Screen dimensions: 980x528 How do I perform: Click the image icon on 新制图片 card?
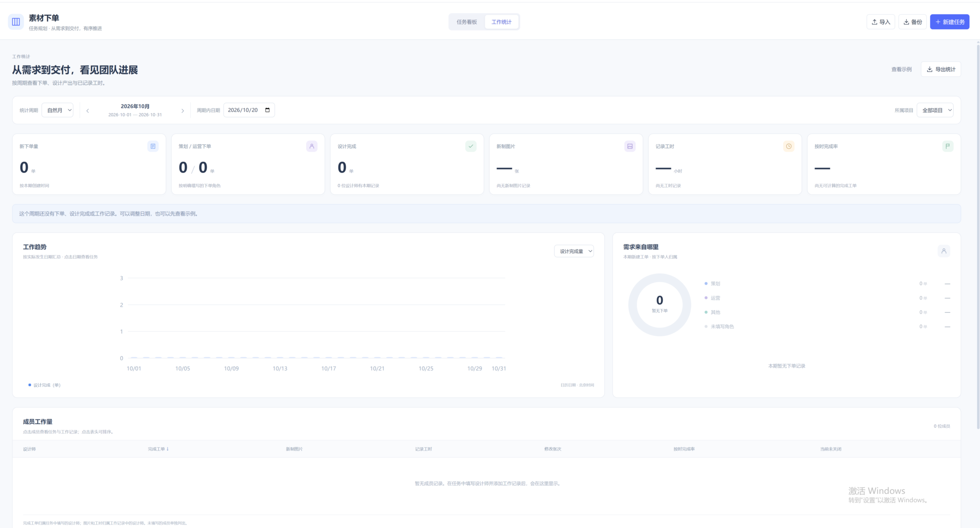pyautogui.click(x=630, y=146)
